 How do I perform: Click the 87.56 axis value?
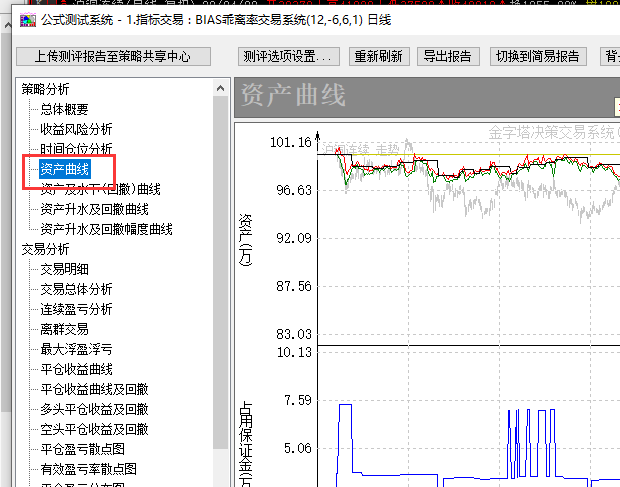tap(294, 286)
